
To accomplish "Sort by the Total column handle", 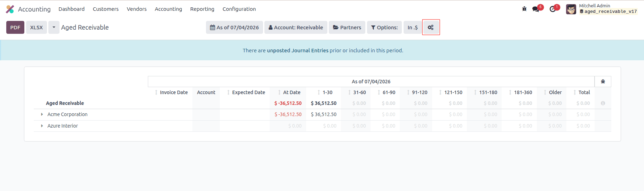I will pos(575,92).
